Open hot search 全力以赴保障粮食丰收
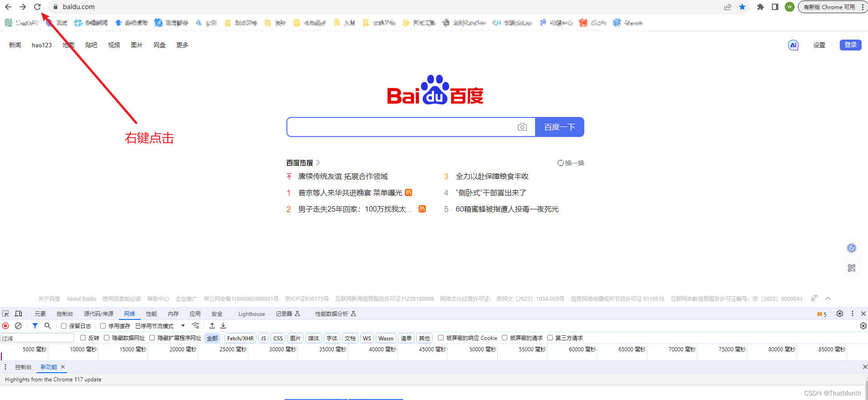The height and width of the screenshot is (400, 868). pyautogui.click(x=492, y=176)
